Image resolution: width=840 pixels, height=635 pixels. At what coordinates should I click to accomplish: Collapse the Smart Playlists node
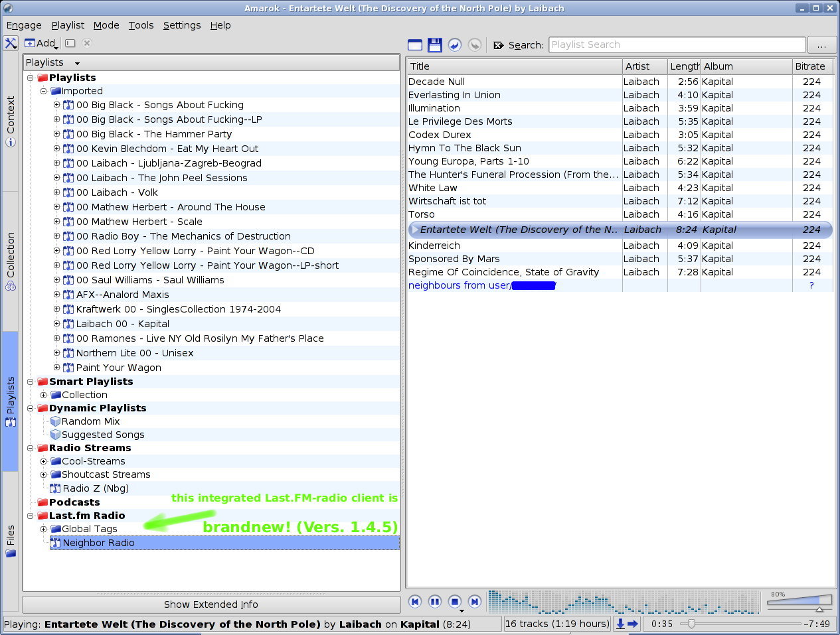(30, 382)
